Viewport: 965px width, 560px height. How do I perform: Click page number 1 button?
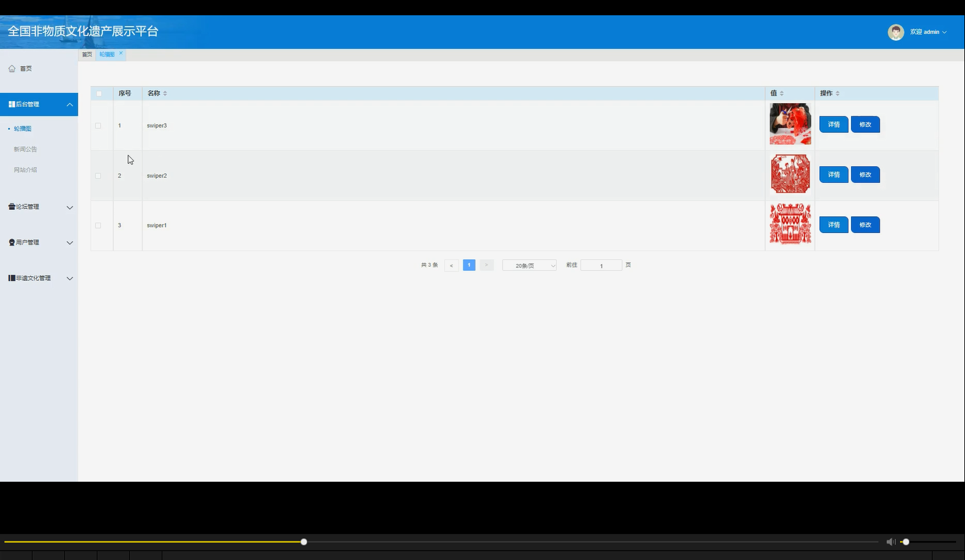pyautogui.click(x=469, y=265)
